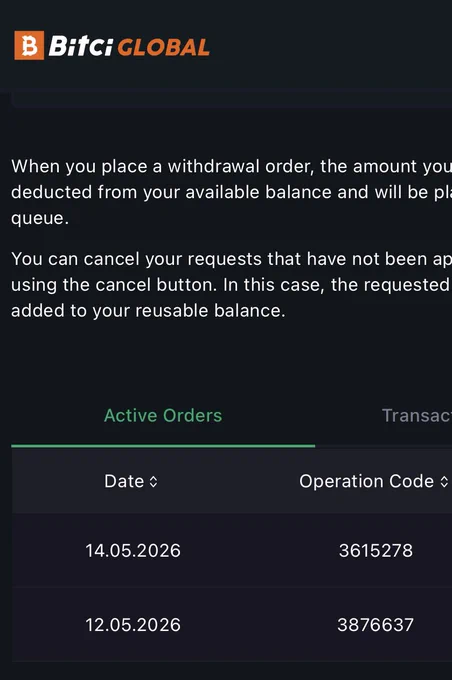Click the Operation Code sort arrows icon

(x=444, y=482)
